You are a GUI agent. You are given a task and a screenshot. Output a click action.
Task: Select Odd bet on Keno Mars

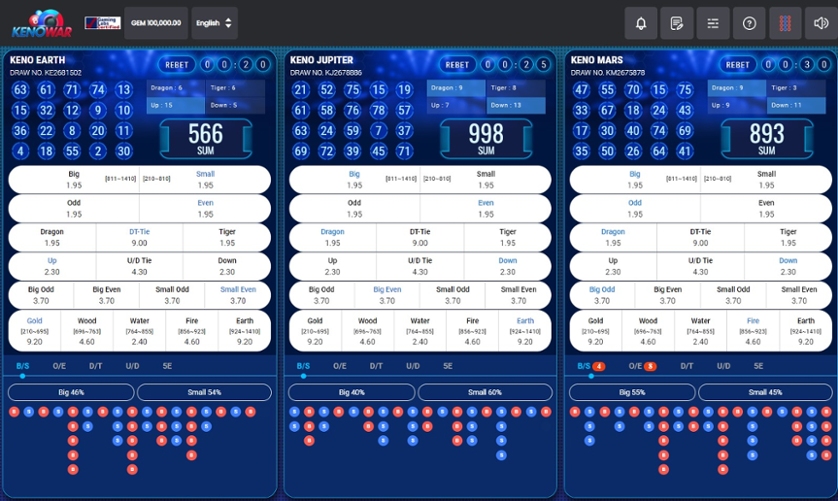[635, 208]
